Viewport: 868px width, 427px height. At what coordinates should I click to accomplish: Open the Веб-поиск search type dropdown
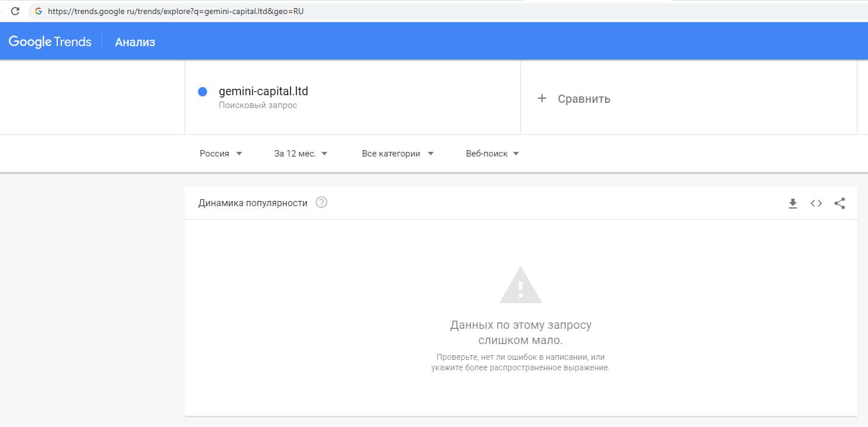pos(492,154)
